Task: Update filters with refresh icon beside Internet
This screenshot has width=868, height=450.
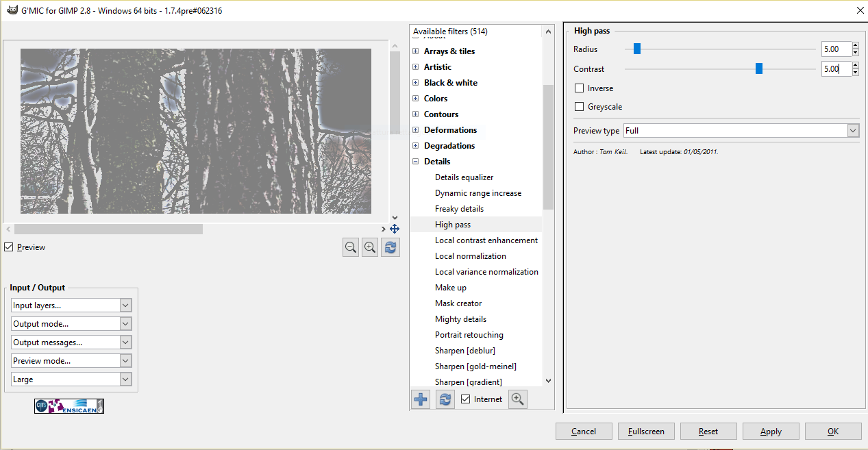Action: pyautogui.click(x=445, y=399)
